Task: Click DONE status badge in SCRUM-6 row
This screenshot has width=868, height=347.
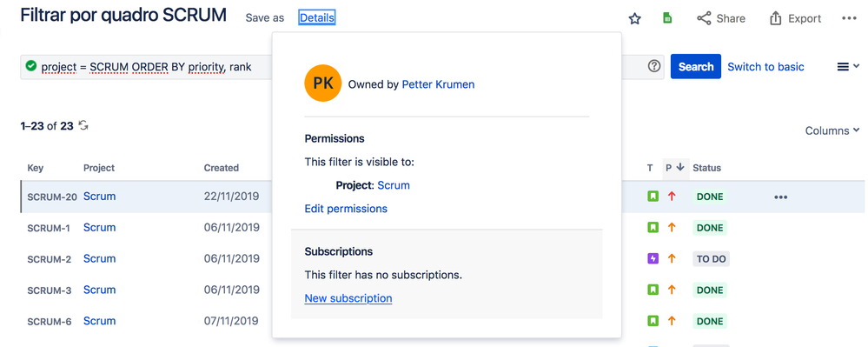Action: click(x=710, y=321)
